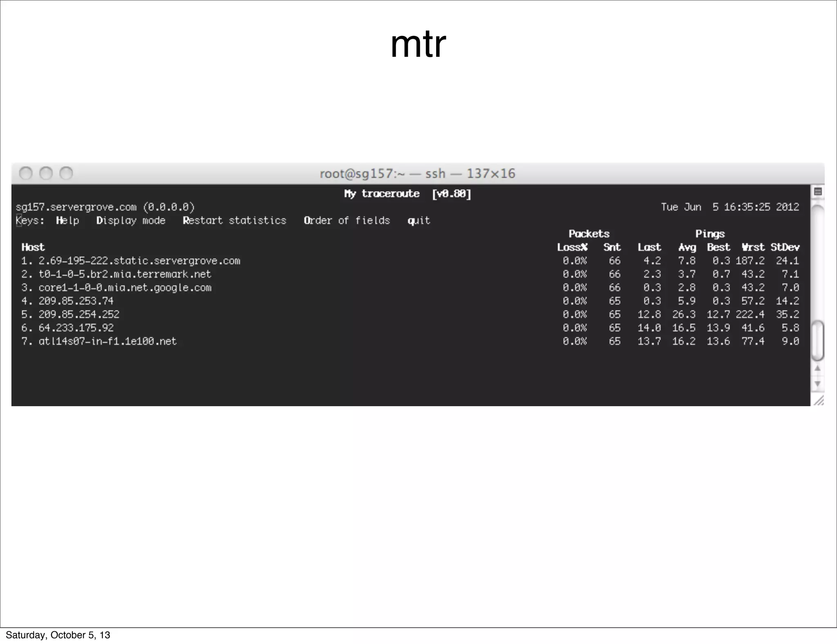Select the 'quit' key option
The image size is (837, 644).
419,221
